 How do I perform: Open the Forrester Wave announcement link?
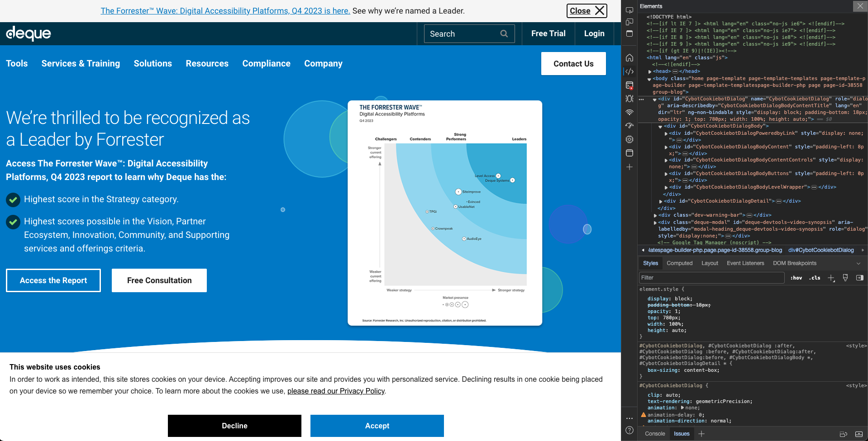point(225,10)
